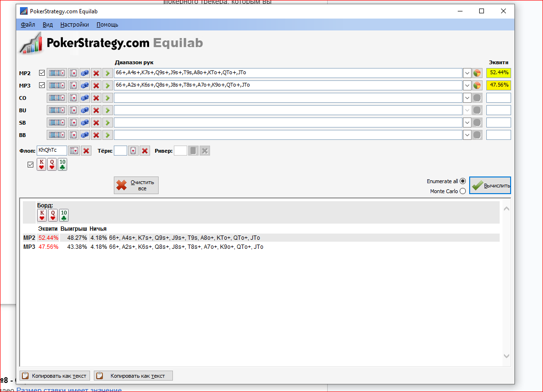Clear the CO range with red X
The image size is (543, 392).
pyautogui.click(x=96, y=98)
